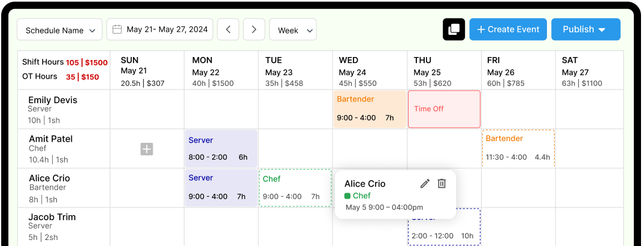The height and width of the screenshot is (246, 644).
Task: Click the plus add-shift icon on Sunday
Action: pyautogui.click(x=147, y=149)
